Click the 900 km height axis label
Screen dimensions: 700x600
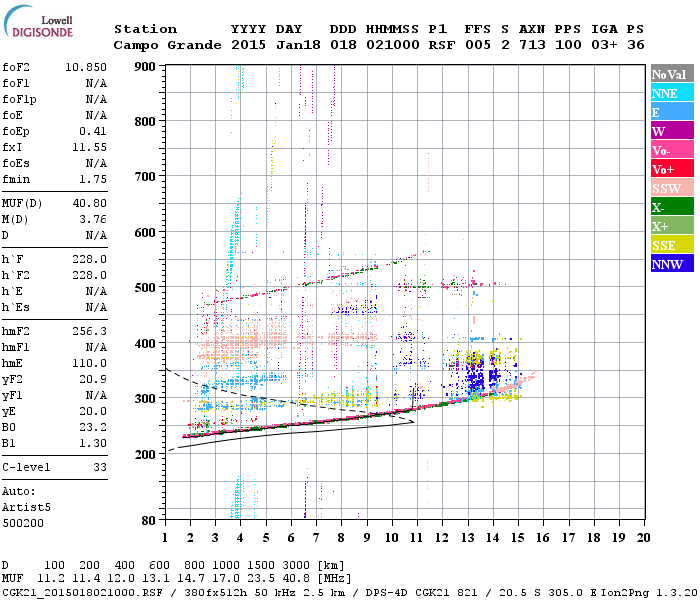tap(145, 67)
